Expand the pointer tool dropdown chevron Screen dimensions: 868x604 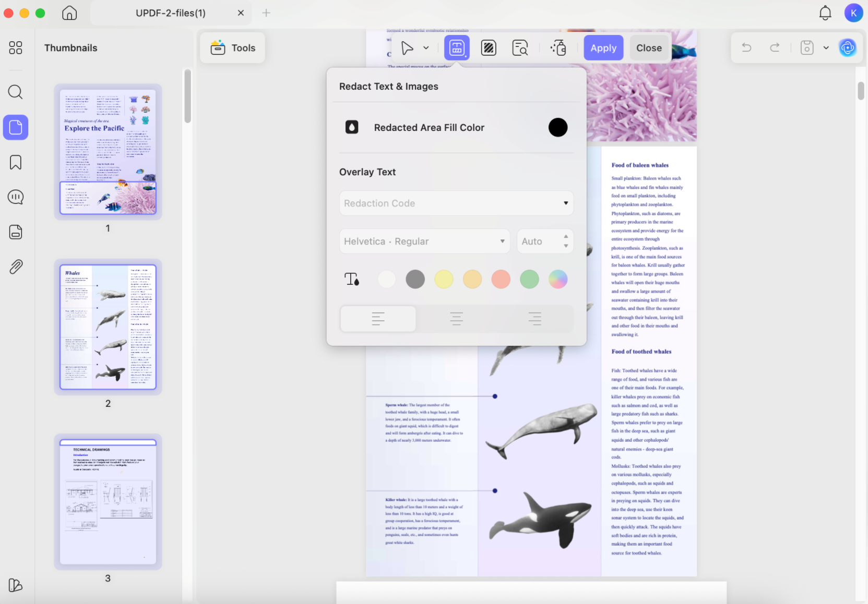[426, 48]
